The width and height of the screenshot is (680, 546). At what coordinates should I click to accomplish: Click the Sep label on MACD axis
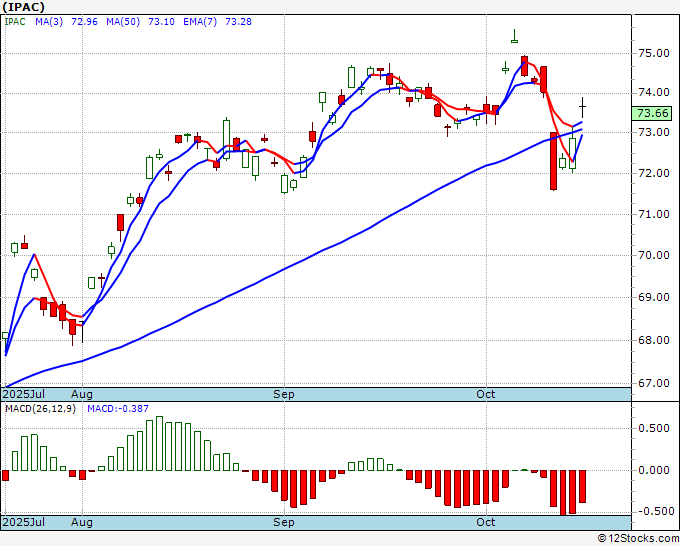pyautogui.click(x=284, y=522)
